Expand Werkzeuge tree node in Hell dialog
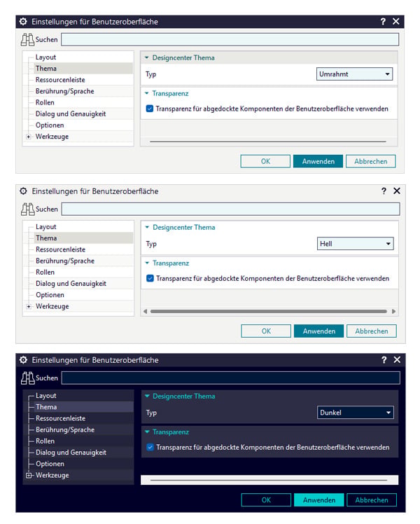420x524 pixels. point(29,306)
